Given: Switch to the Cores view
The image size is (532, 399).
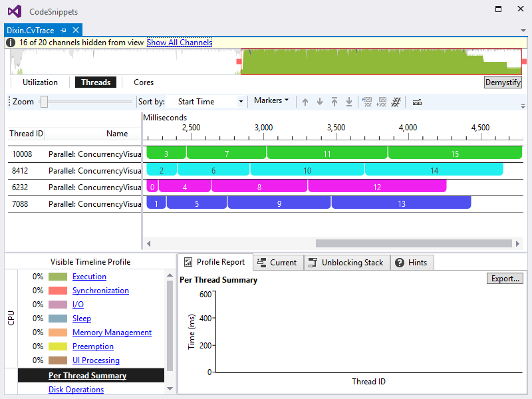Looking at the screenshot, I should coord(144,82).
